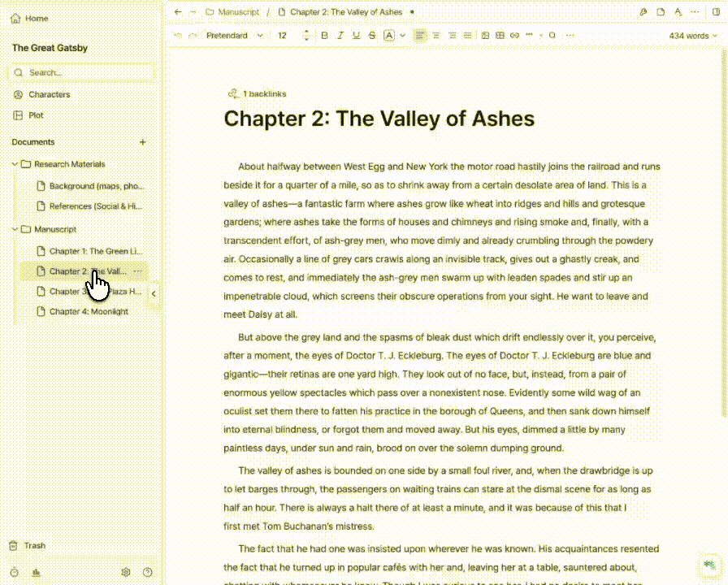Open the writing statistics chart icon
The image size is (728, 585).
tap(37, 573)
